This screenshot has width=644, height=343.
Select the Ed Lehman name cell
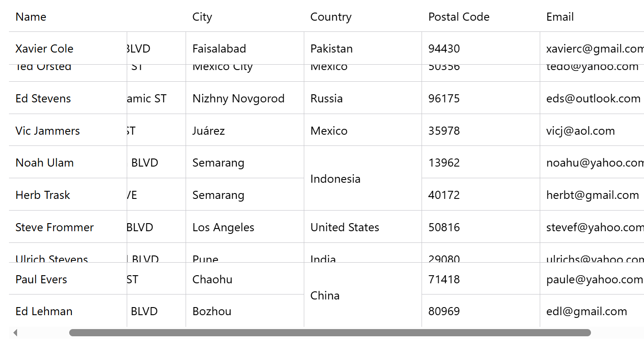68,311
